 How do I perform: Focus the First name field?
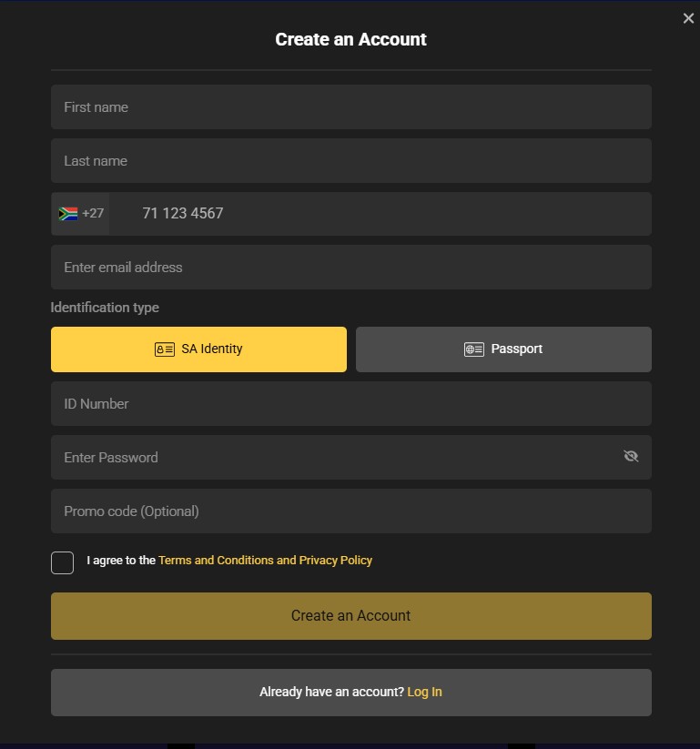click(x=350, y=107)
